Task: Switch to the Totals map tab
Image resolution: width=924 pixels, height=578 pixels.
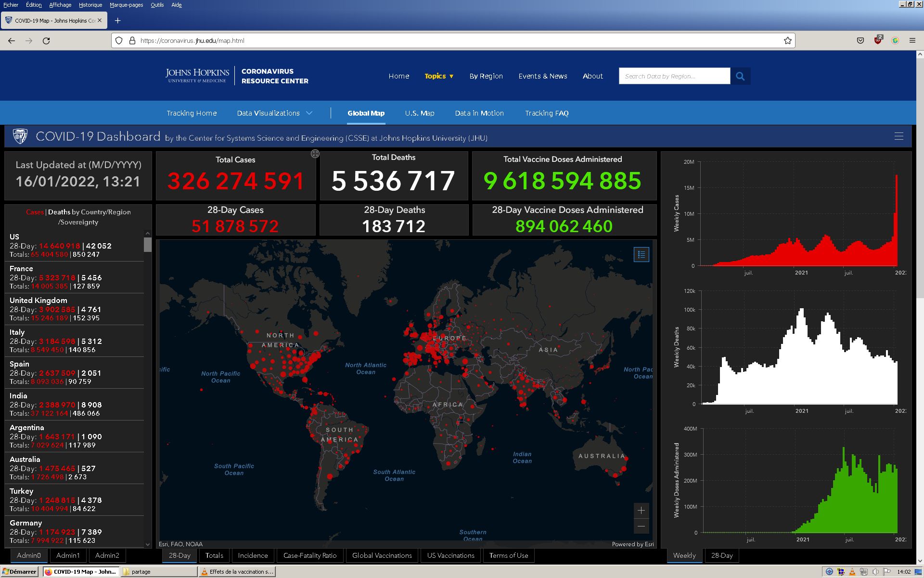Action: pyautogui.click(x=214, y=555)
